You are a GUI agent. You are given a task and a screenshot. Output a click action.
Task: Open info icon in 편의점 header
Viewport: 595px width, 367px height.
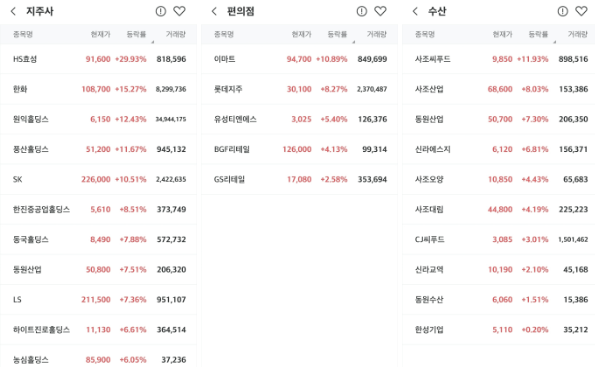pyautogui.click(x=362, y=11)
